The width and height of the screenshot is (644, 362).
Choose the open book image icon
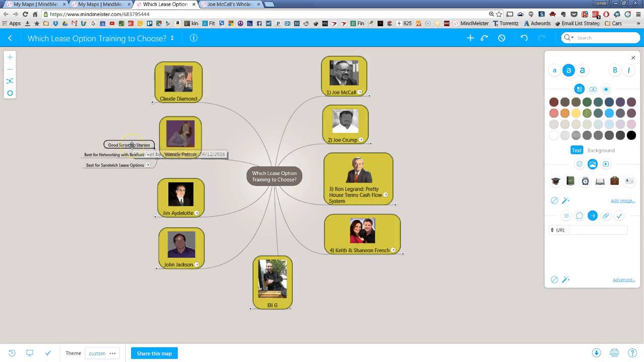600,181
